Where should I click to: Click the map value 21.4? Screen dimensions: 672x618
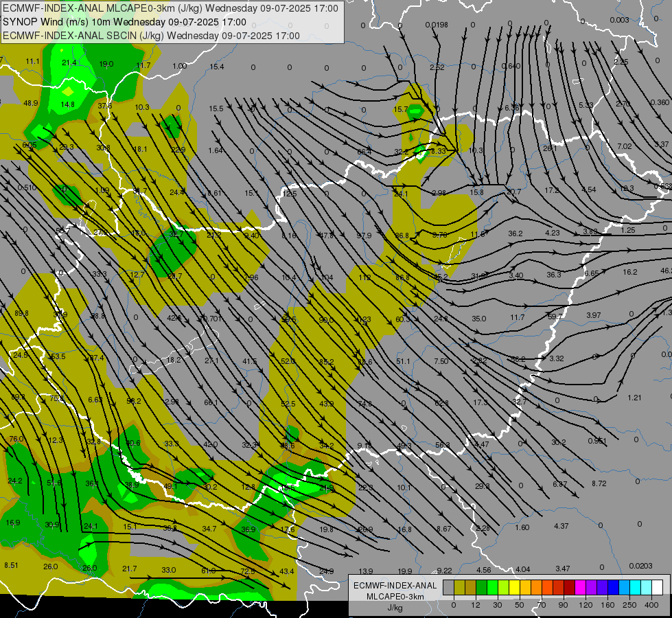pos(69,62)
